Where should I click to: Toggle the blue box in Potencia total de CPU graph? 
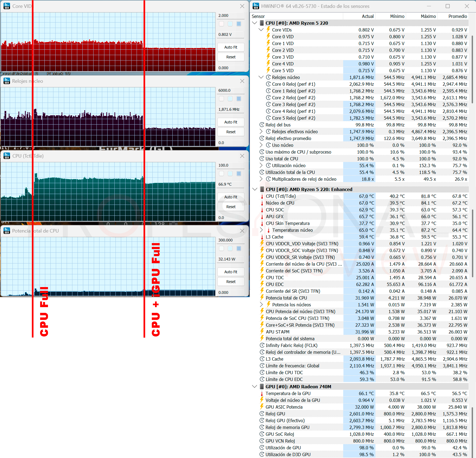239,249
